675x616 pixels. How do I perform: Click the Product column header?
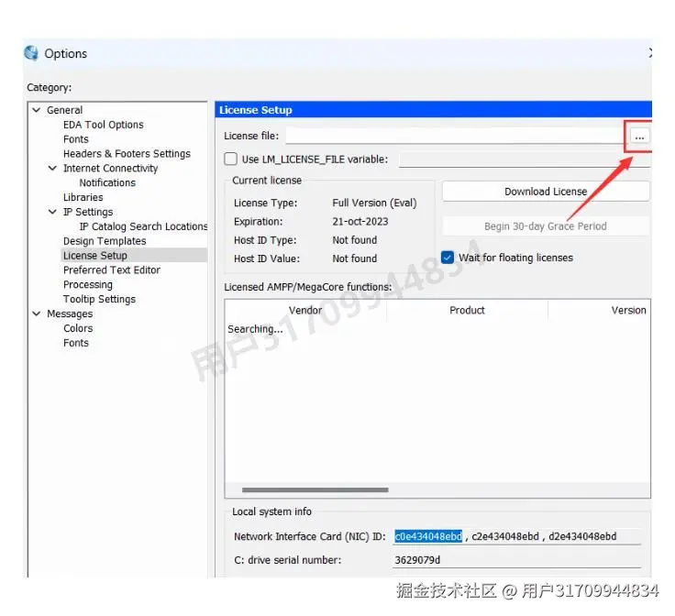pyautogui.click(x=467, y=310)
